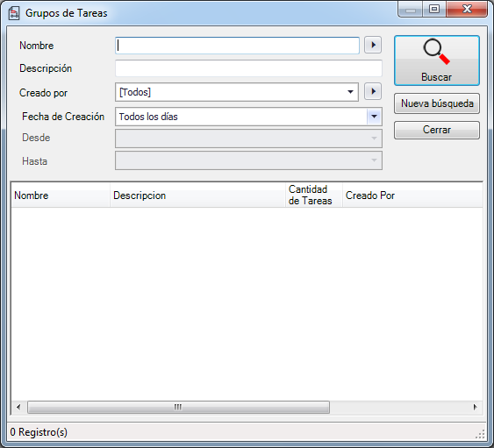Image resolution: width=494 pixels, height=448 pixels.
Task: Click the Buscar magnifying glass button
Action: [x=437, y=60]
